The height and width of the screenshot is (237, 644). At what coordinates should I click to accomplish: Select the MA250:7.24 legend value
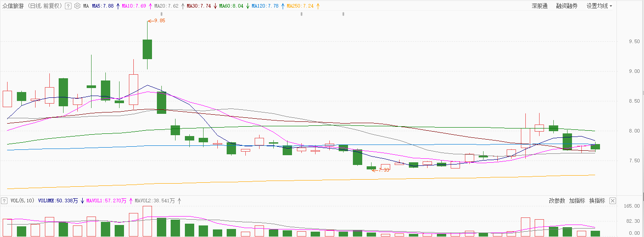point(300,6)
